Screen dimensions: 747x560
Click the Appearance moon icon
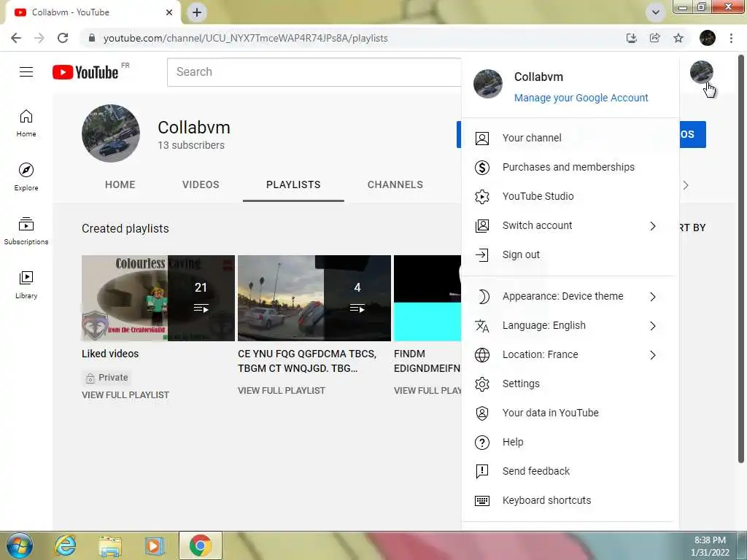pyautogui.click(x=482, y=297)
